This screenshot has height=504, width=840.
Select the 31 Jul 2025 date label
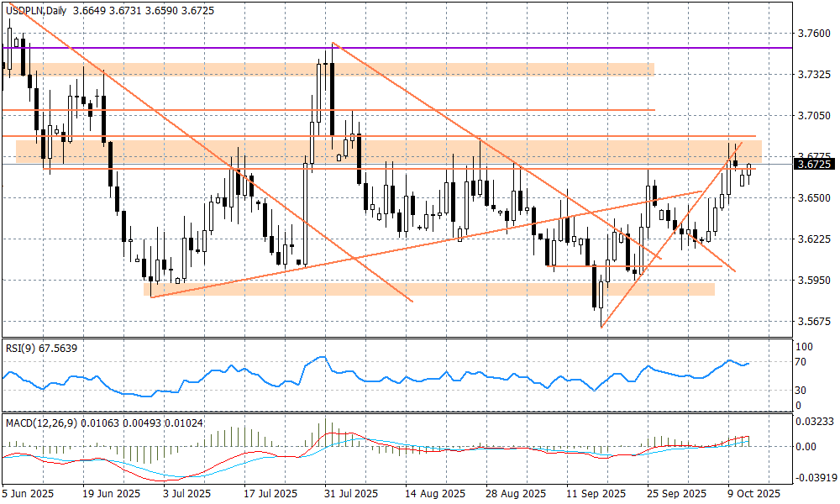[344, 494]
